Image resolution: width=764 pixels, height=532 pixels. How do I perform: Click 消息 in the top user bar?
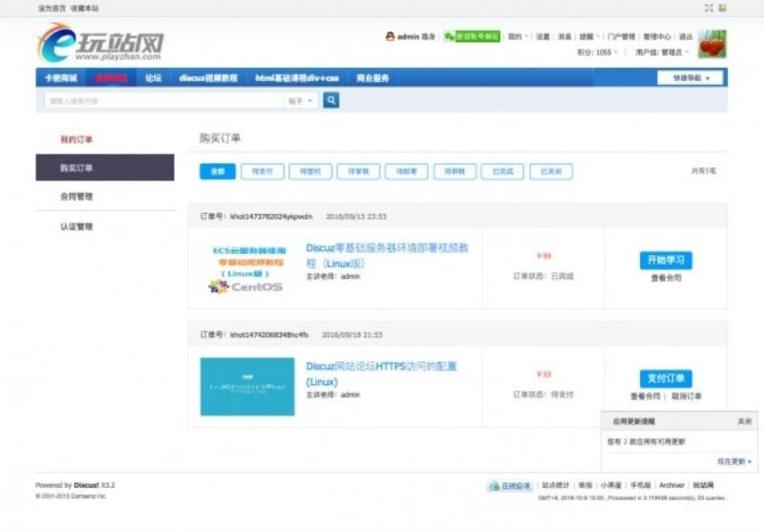coord(564,36)
